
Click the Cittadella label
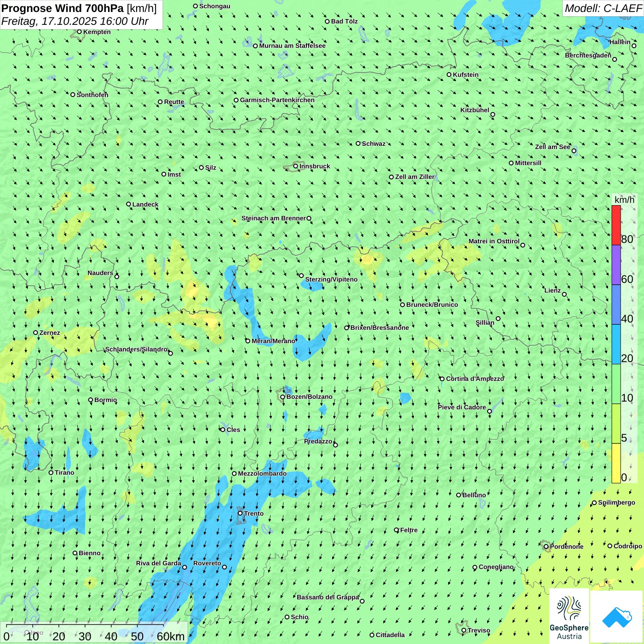[390, 635]
